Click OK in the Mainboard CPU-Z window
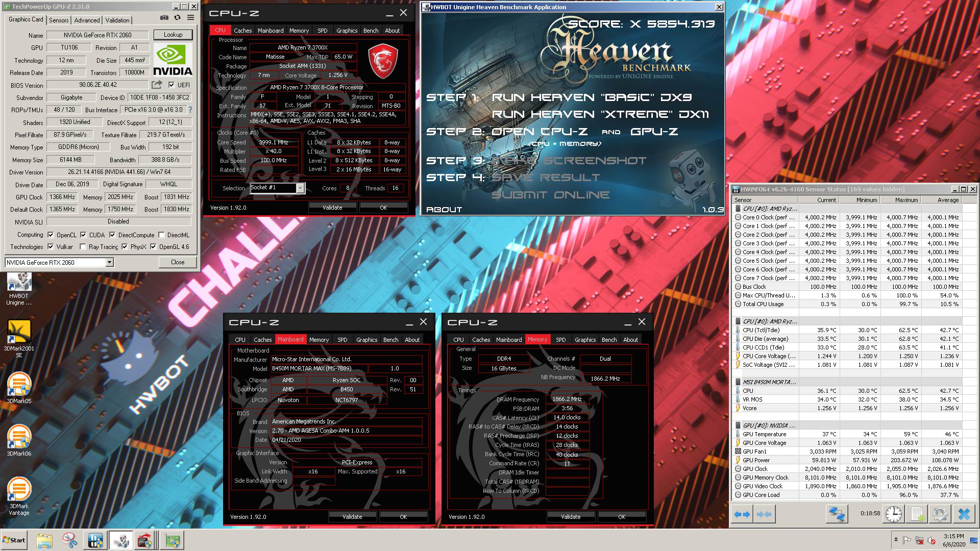This screenshot has height=551, width=980. pos(403,517)
